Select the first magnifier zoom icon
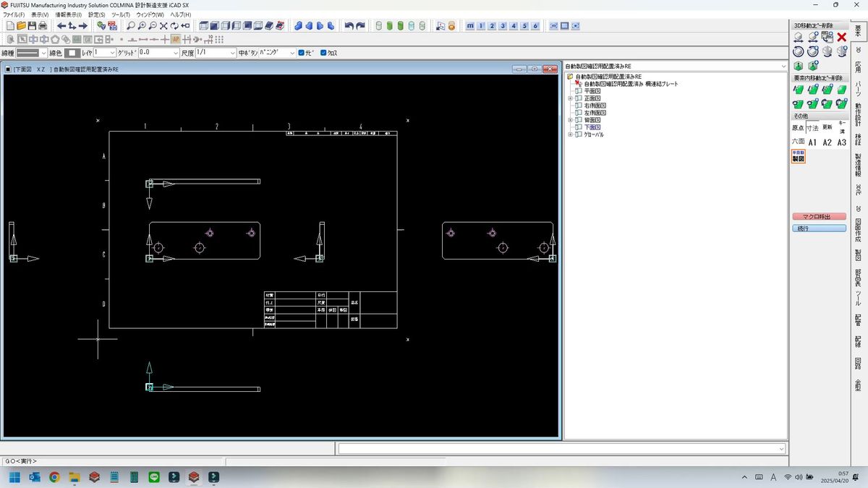Viewport: 868px width, 488px height. [131, 26]
